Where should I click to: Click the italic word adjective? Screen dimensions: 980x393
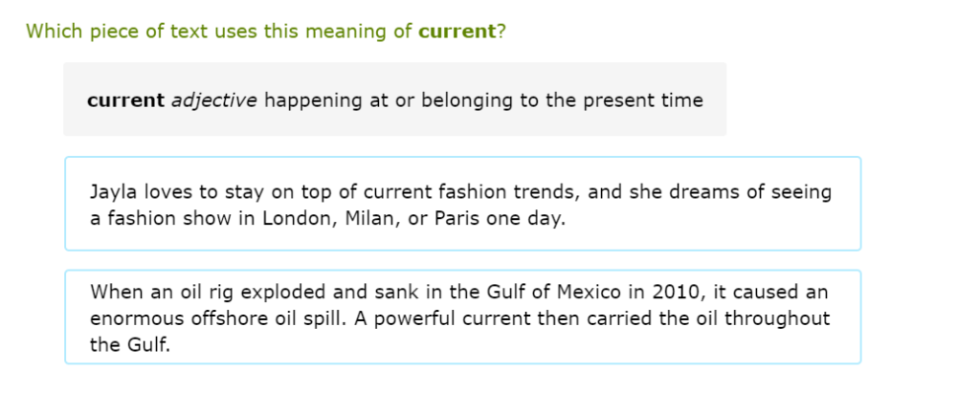(213, 100)
